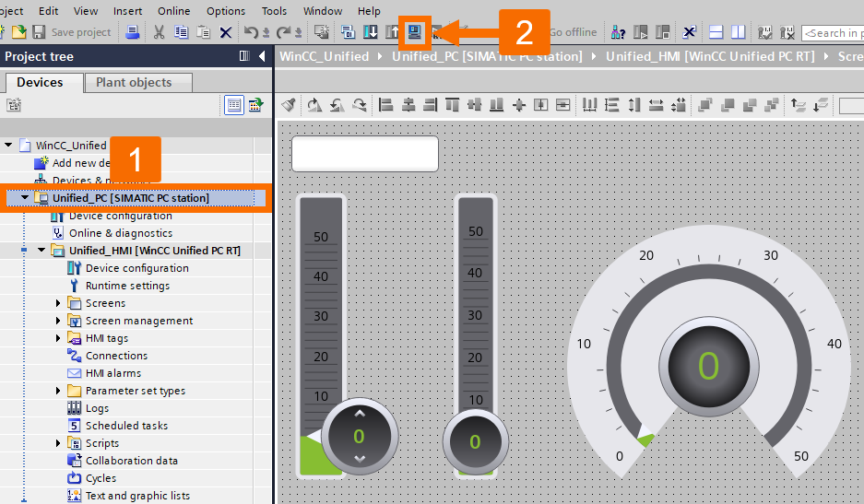The width and height of the screenshot is (864, 504).
Task: Toggle details view button in project tree
Action: [x=234, y=105]
